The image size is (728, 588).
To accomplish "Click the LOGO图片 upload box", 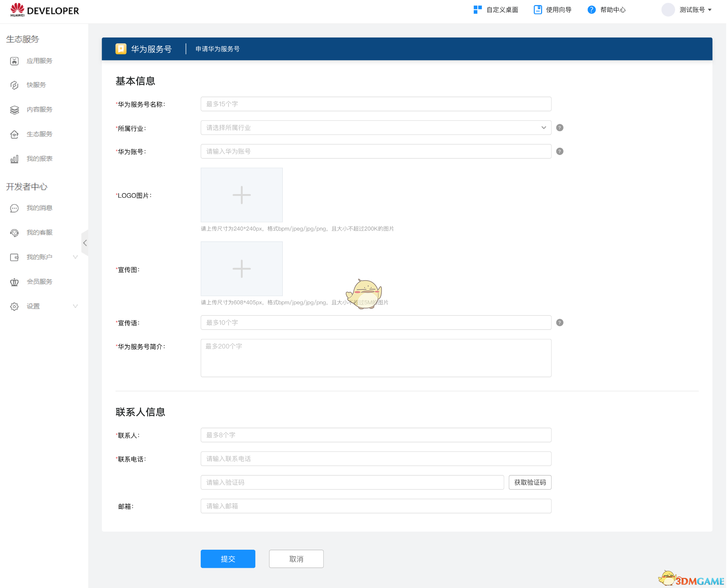I will [x=242, y=195].
